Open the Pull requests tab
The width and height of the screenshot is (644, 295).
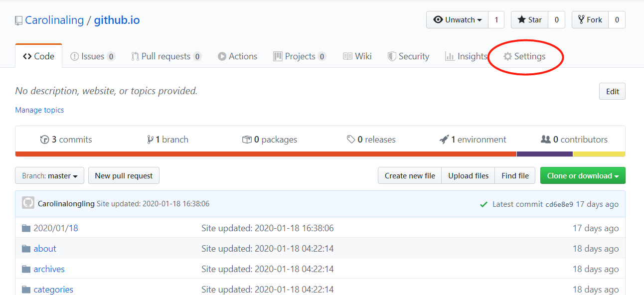pos(166,56)
